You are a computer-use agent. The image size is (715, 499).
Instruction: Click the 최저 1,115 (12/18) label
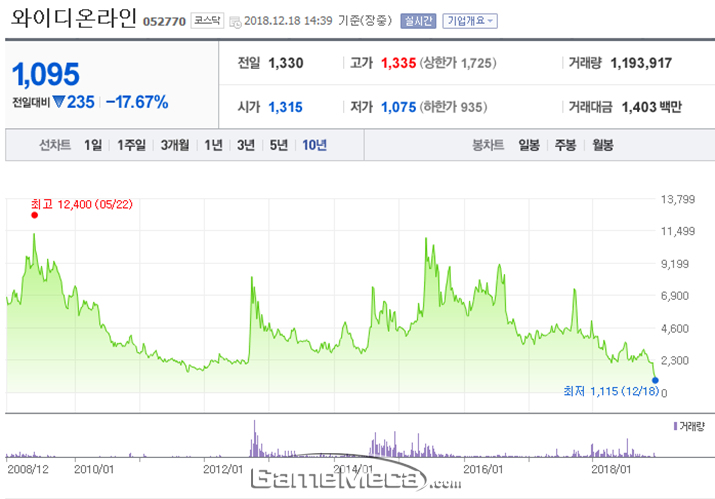611,391
